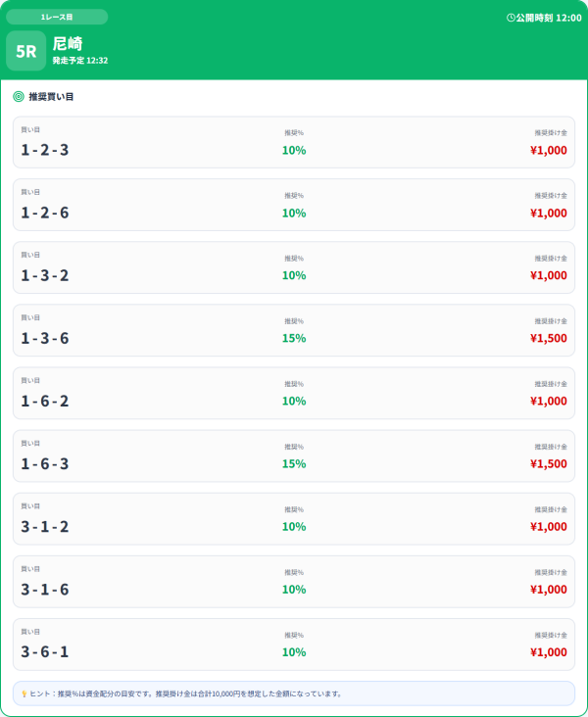Select the 3-6-1 bet combination
Viewport: 588px width, 717px height.
pos(45,651)
